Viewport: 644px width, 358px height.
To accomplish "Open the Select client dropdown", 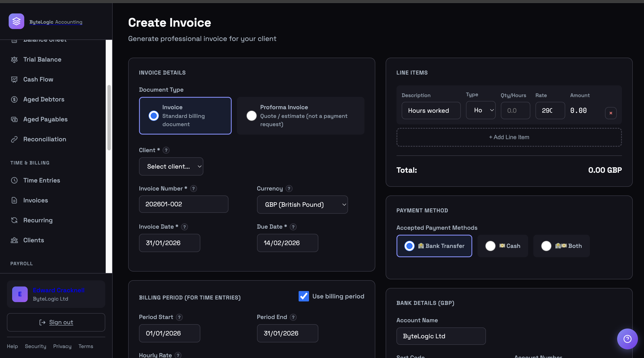I will [171, 166].
